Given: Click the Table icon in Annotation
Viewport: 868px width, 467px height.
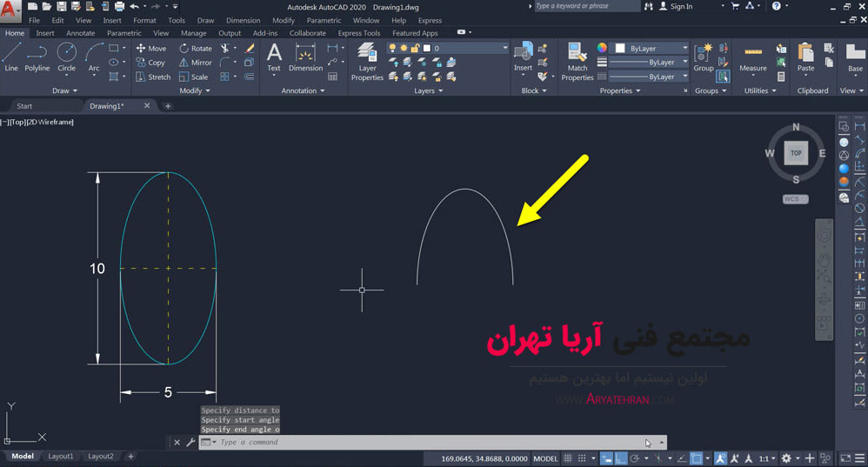Looking at the screenshot, I should tap(333, 77).
